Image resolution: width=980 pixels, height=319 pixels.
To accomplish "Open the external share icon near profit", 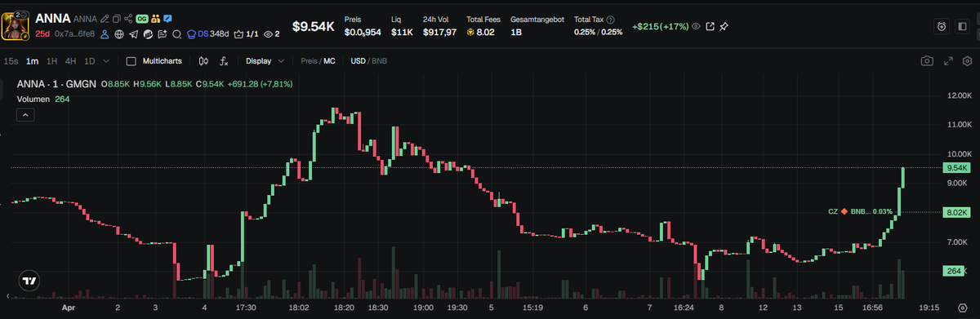I will (x=710, y=27).
